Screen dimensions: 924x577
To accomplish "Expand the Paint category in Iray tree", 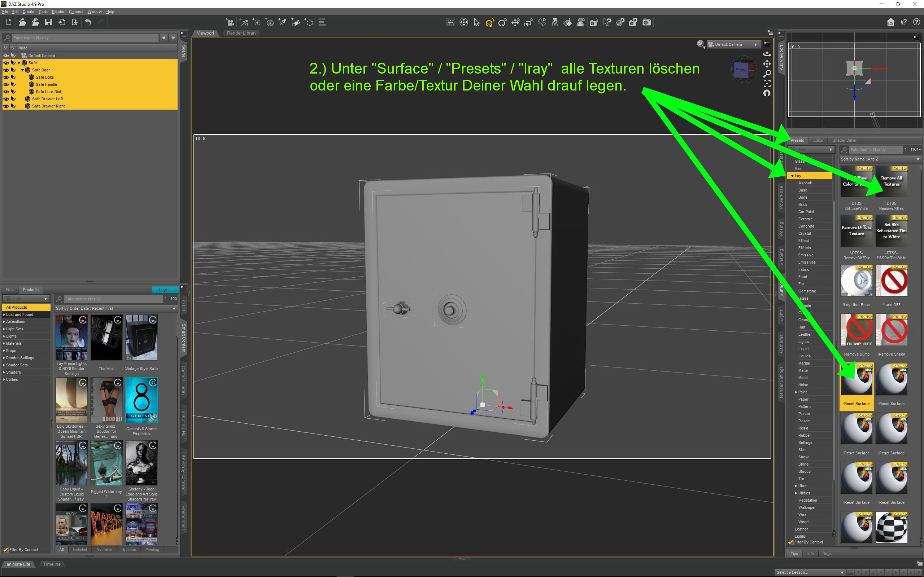I will [x=796, y=392].
